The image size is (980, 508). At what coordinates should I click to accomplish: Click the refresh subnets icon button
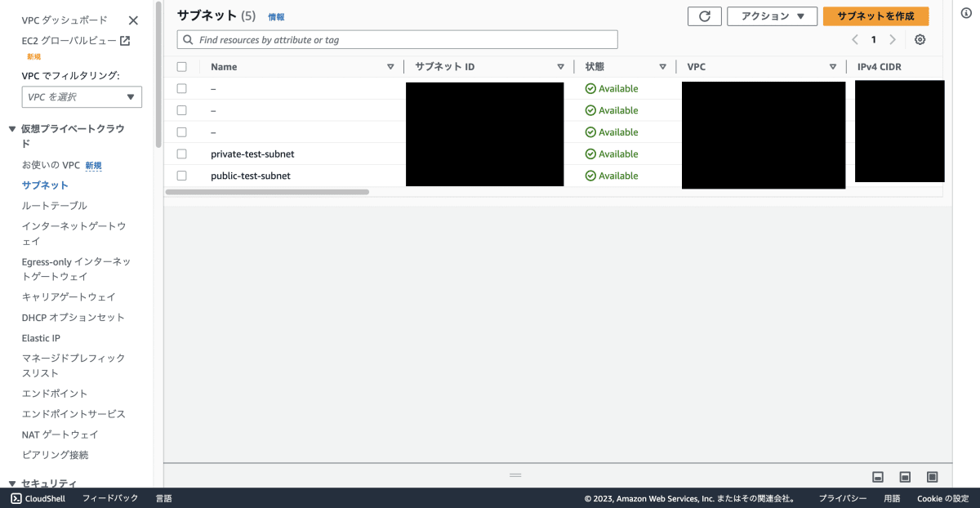(705, 16)
